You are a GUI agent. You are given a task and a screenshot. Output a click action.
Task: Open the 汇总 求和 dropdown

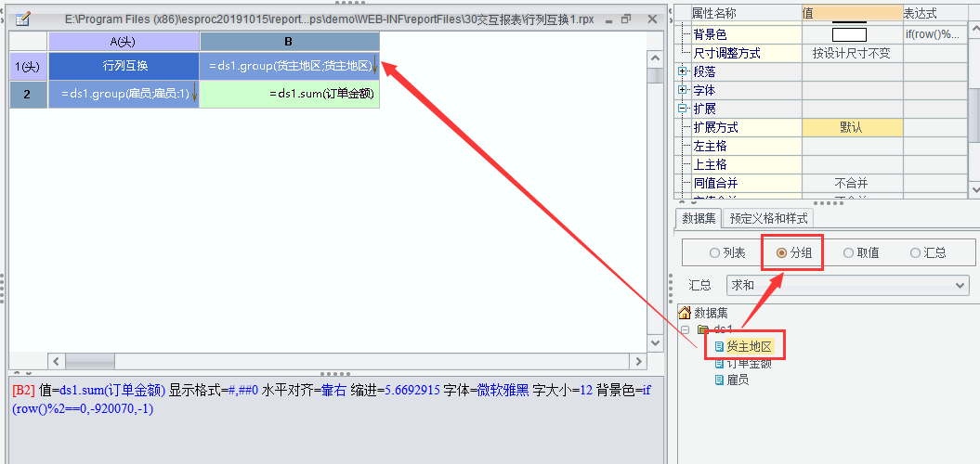(847, 286)
